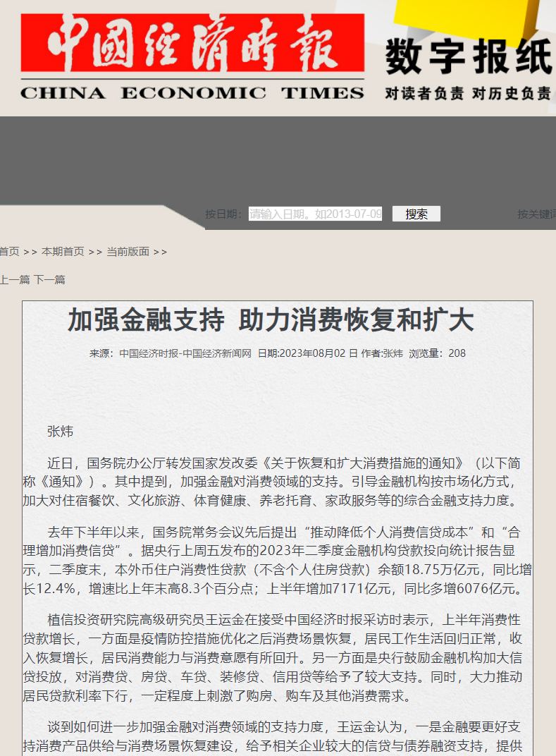The image size is (556, 756).
Task: Click the red 中国经济时报 masthead logo
Action: click(x=192, y=44)
